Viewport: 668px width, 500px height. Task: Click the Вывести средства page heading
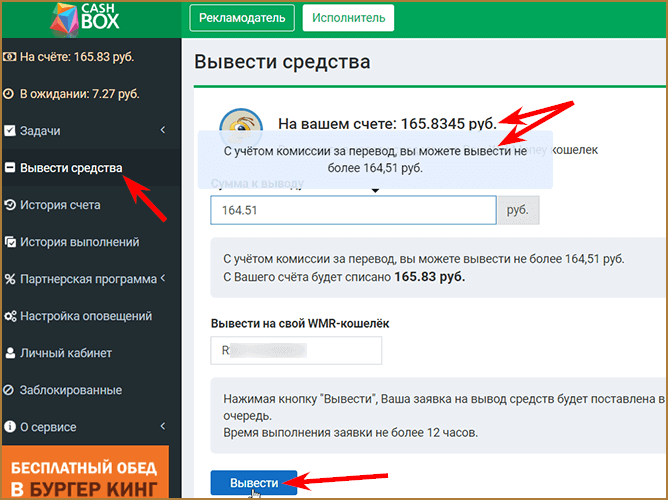pos(282,62)
